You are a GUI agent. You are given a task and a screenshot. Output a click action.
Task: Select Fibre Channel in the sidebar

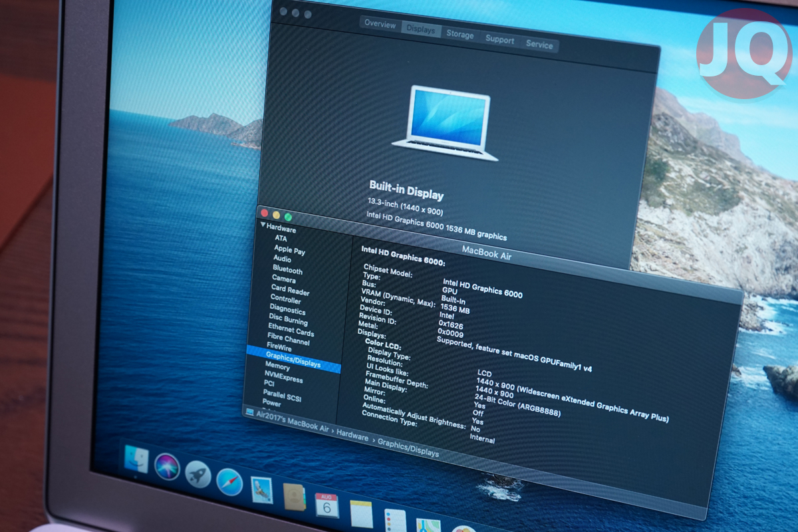289,340
